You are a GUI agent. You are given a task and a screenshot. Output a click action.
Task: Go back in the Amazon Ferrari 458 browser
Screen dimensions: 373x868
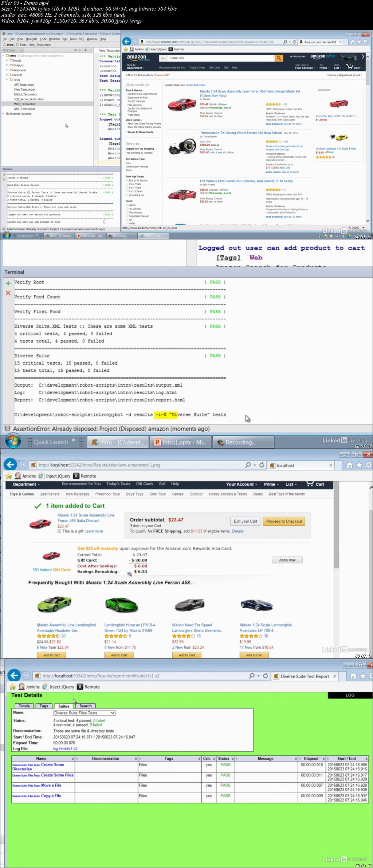pyautogui.click(x=126, y=42)
